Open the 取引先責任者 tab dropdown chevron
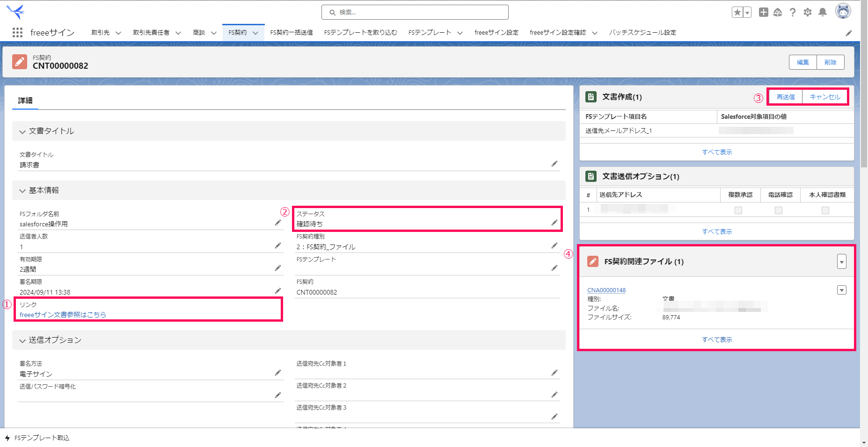This screenshot has height=447, width=868. (178, 33)
